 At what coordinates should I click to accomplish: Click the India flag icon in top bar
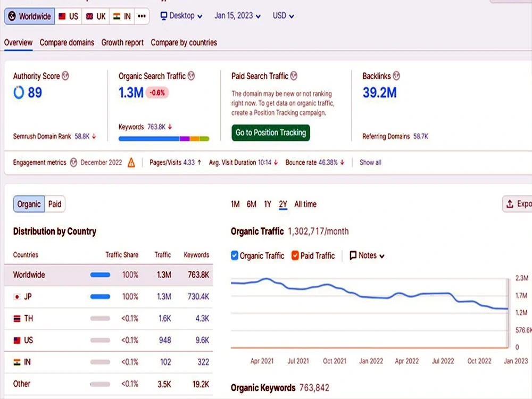pyautogui.click(x=117, y=16)
